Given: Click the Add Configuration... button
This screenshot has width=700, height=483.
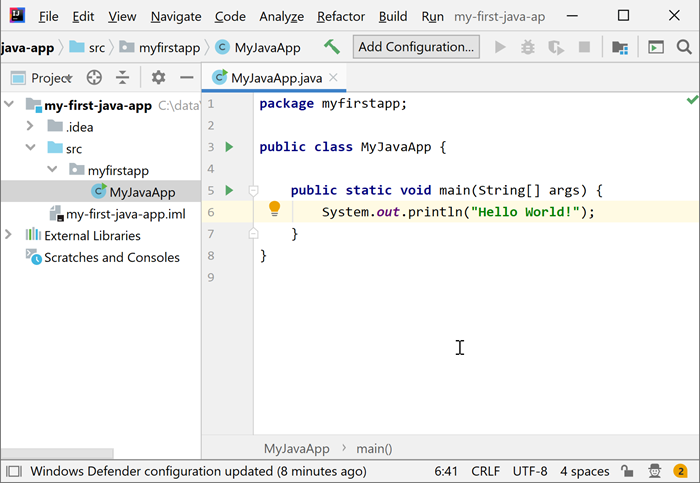Looking at the screenshot, I should pos(416,47).
